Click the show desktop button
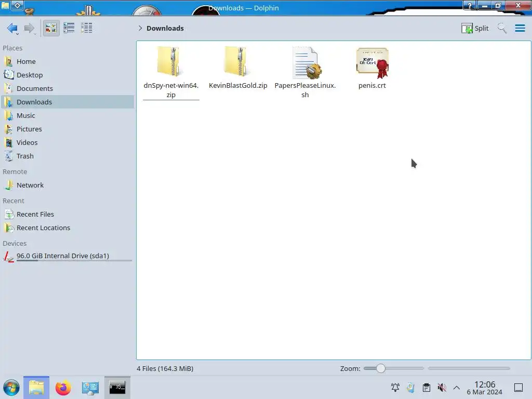Viewport: 532px width, 399px height. (x=518, y=388)
